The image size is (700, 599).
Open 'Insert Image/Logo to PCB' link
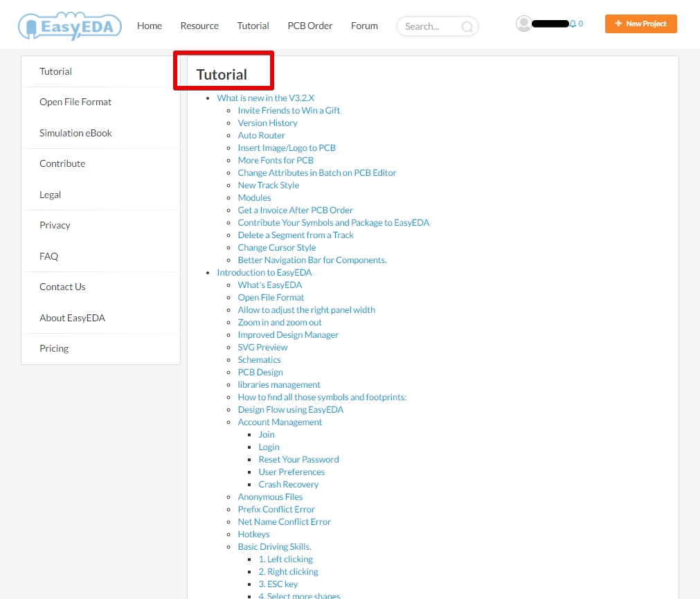(x=287, y=147)
